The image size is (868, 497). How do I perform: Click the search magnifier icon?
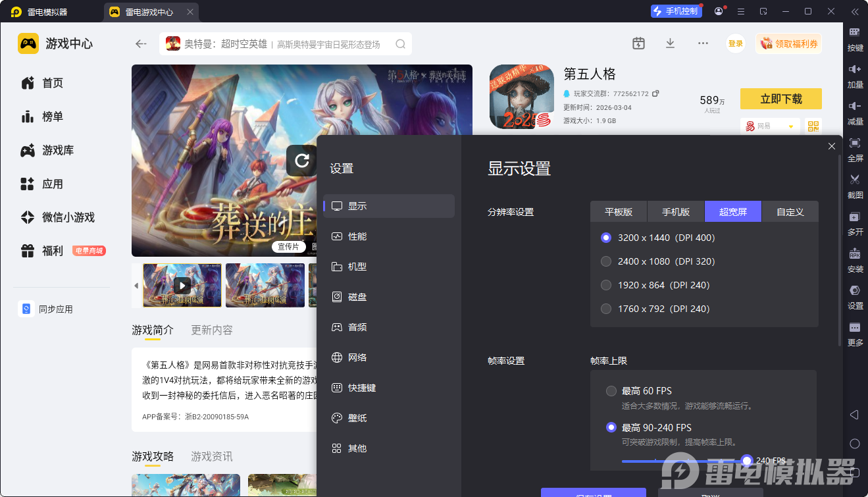[400, 44]
